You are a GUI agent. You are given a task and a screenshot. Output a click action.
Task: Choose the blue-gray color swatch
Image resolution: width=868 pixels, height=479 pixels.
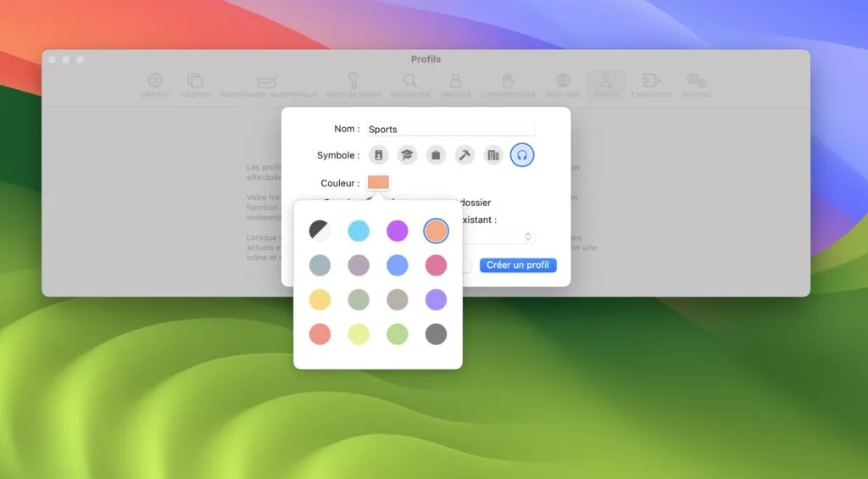pyautogui.click(x=320, y=265)
